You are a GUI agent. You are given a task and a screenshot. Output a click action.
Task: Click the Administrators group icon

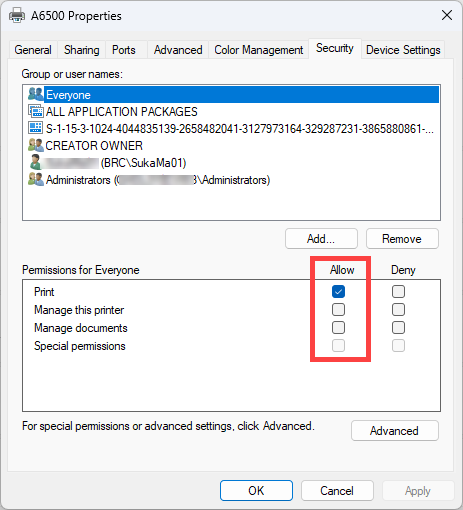coord(36,179)
